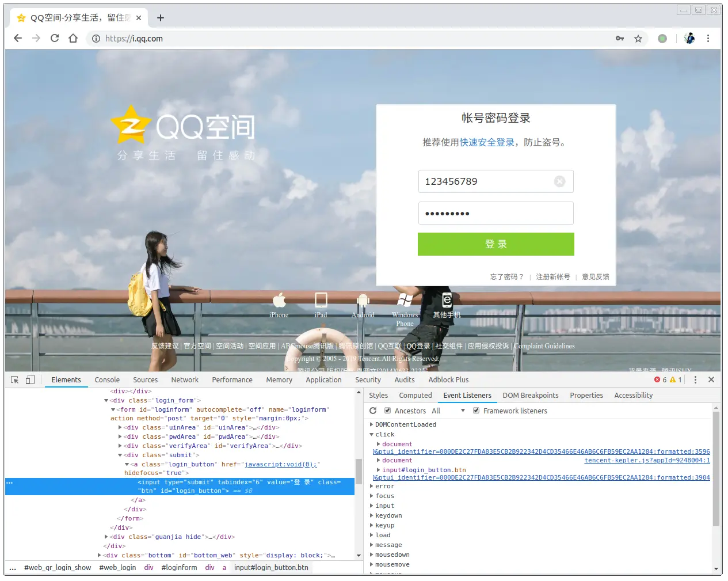Viewport: 728px width, 581px height.
Task: Open the browser home page icon
Action: 73,39
